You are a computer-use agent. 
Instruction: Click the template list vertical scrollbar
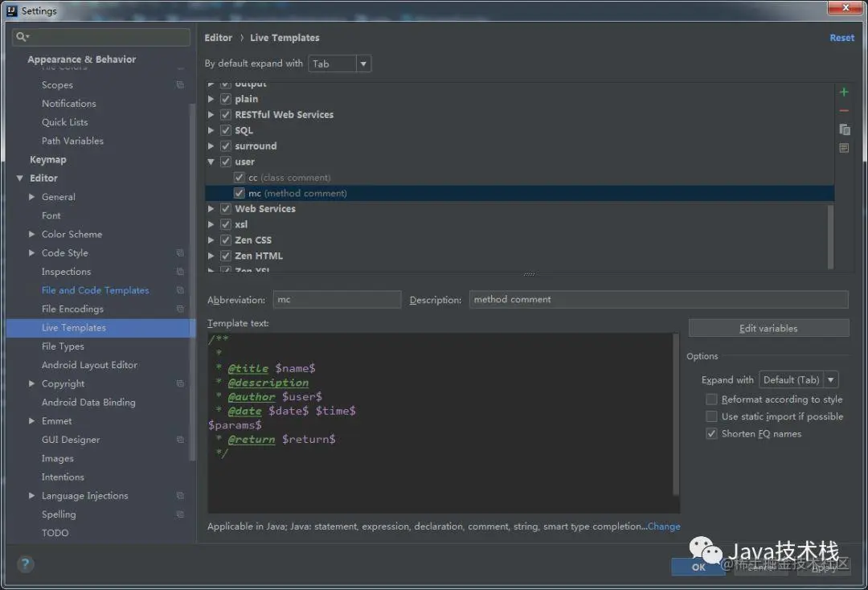(829, 237)
